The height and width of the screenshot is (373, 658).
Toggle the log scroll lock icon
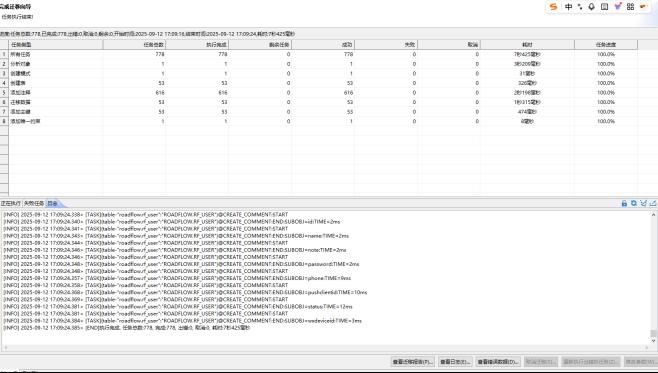(624, 203)
